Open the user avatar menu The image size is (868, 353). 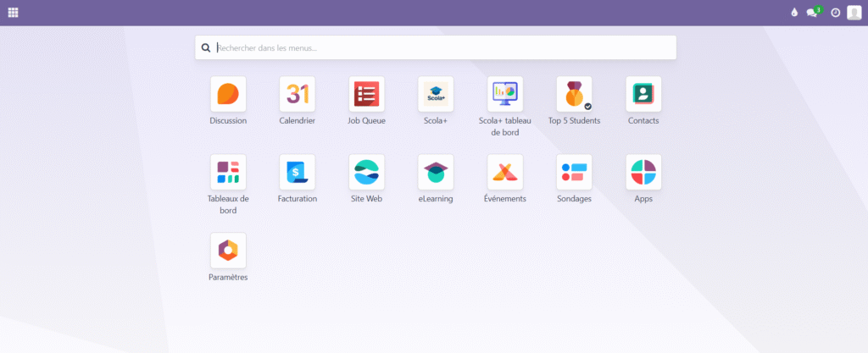(x=854, y=13)
